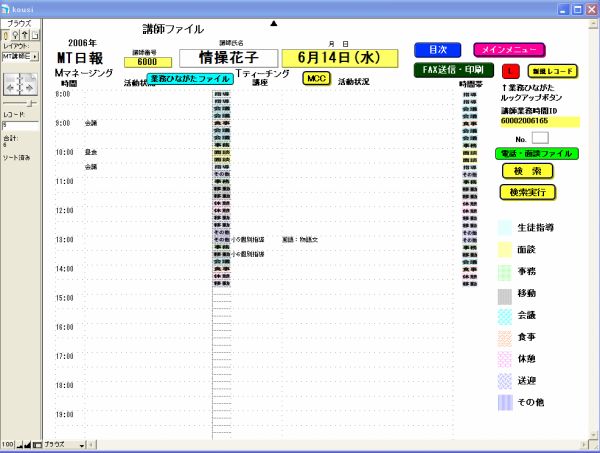This screenshot has height=453, width=600.
Task: Click the 業務ひながたファイル cyan tab button
Action: click(190, 78)
